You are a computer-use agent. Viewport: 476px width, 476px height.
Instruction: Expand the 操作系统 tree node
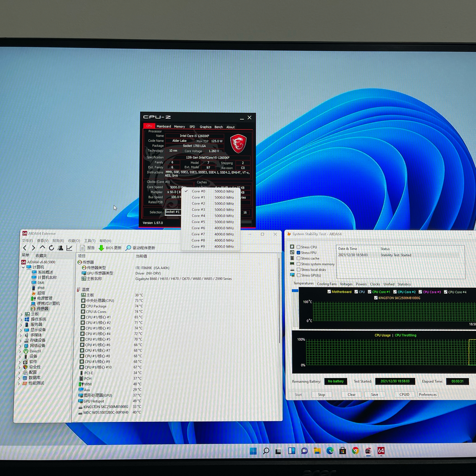(x=21, y=319)
